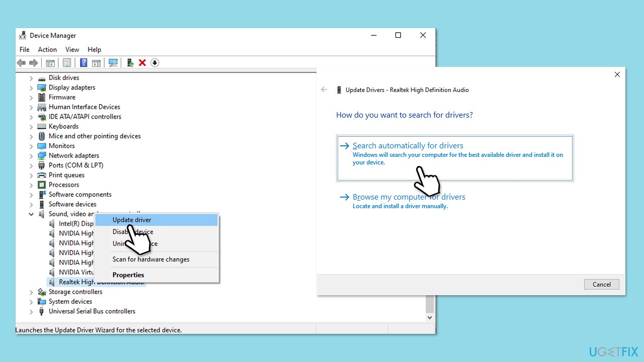Choose Update driver from the context menu
The image size is (644, 362).
[x=156, y=220]
